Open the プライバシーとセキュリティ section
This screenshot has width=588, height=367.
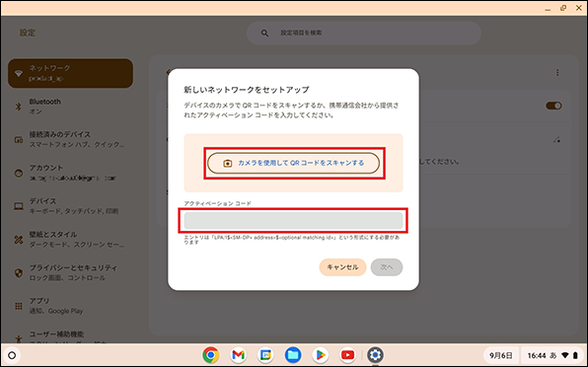click(70, 272)
